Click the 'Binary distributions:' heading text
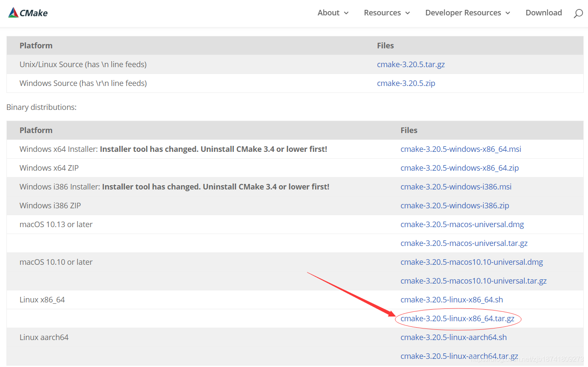The image size is (588, 367). (x=41, y=107)
